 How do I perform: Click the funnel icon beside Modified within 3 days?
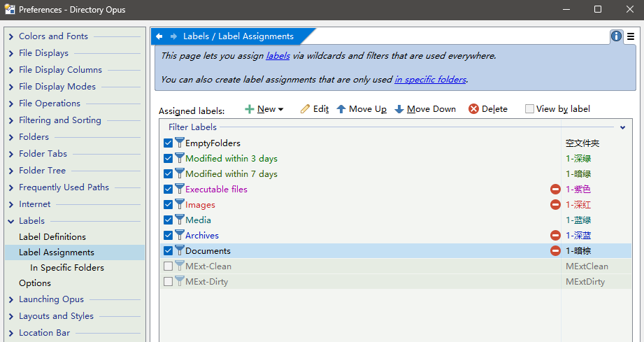180,157
